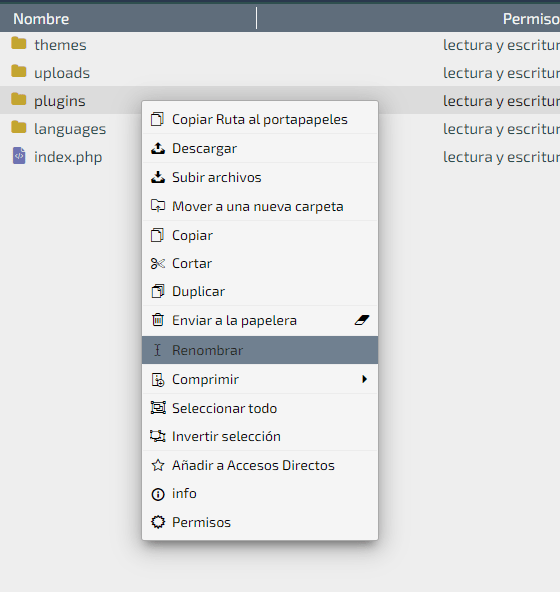Select the languages folder row
This screenshot has height=592, width=560.
click(x=280, y=129)
